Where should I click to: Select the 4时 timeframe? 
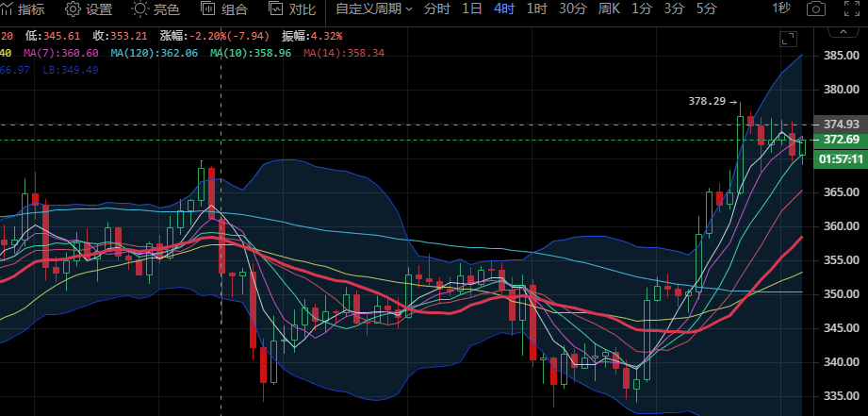coord(504,9)
